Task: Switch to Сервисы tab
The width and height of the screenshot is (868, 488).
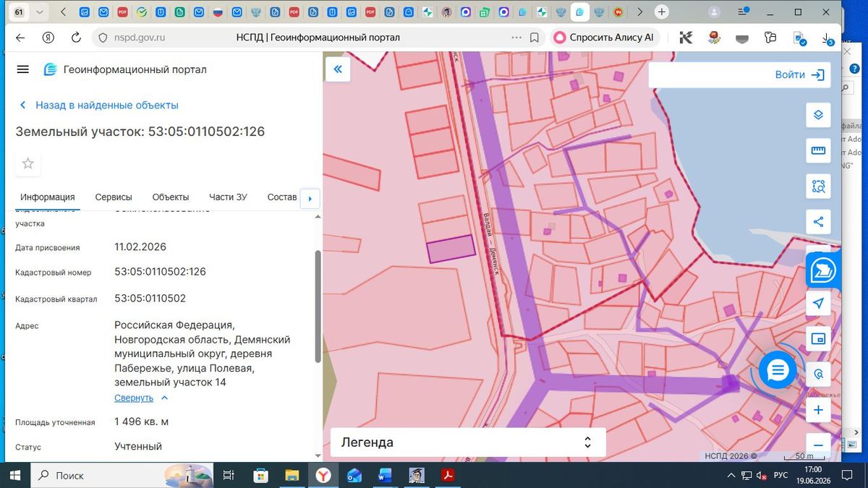Action: tap(114, 197)
